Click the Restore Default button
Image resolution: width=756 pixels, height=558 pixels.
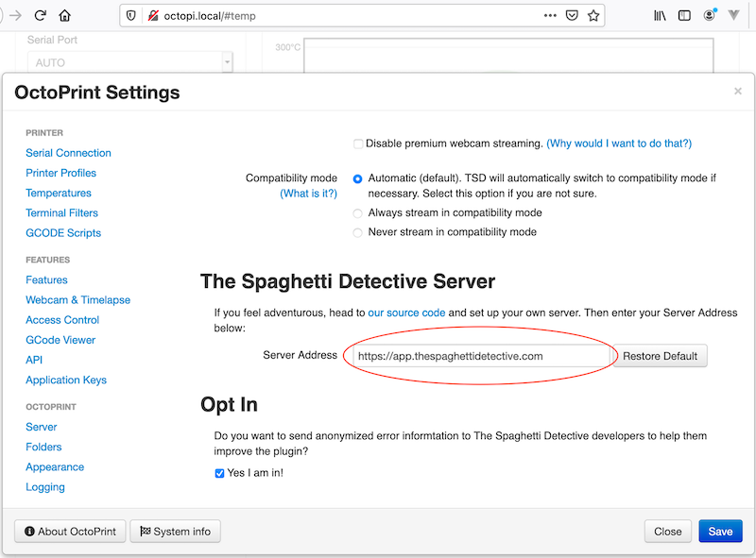click(x=660, y=356)
